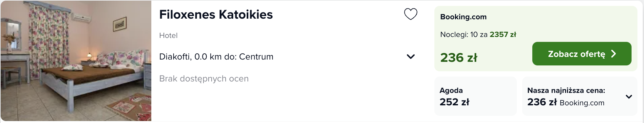Click the 236 zł Booking.com lowest price text

(x=566, y=102)
